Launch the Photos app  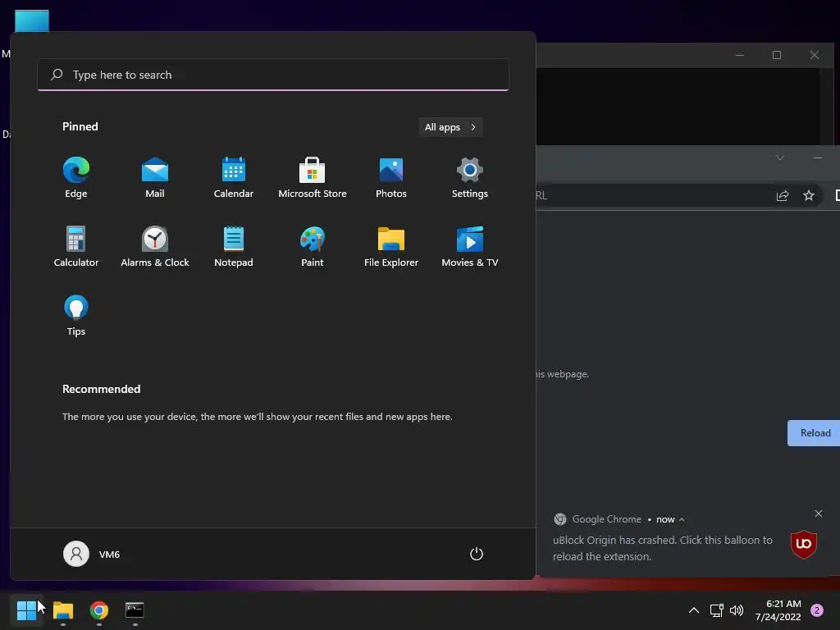click(x=391, y=178)
